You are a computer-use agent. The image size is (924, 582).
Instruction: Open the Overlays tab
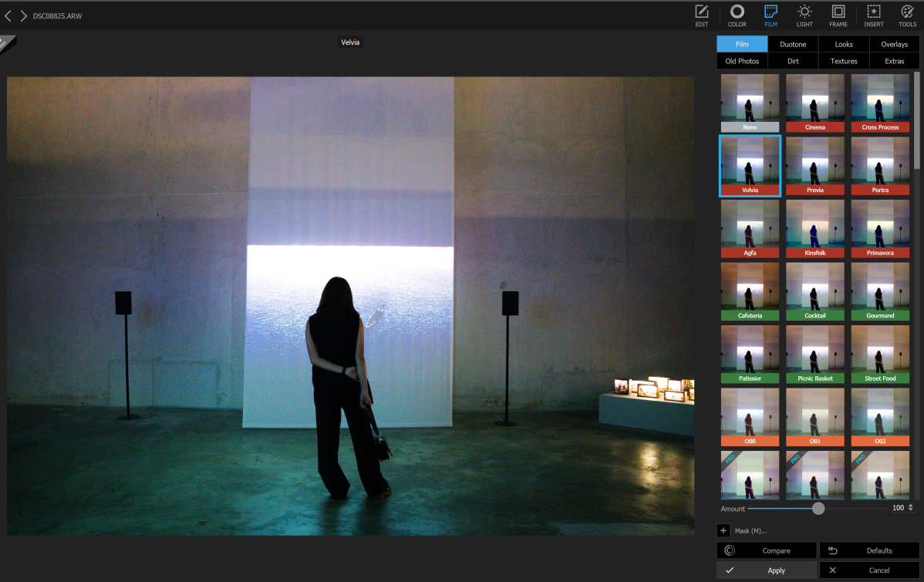click(895, 44)
